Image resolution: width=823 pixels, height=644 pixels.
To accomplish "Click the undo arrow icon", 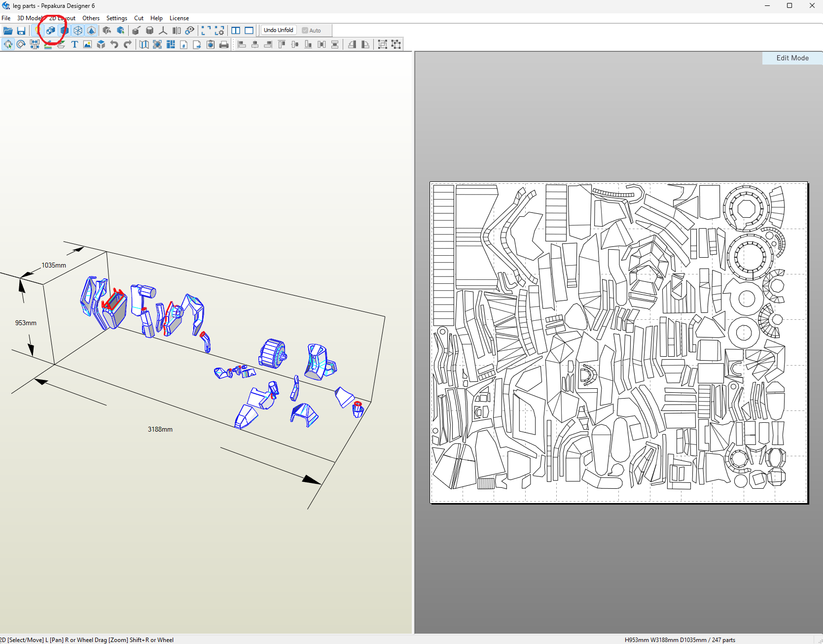I will (x=114, y=44).
